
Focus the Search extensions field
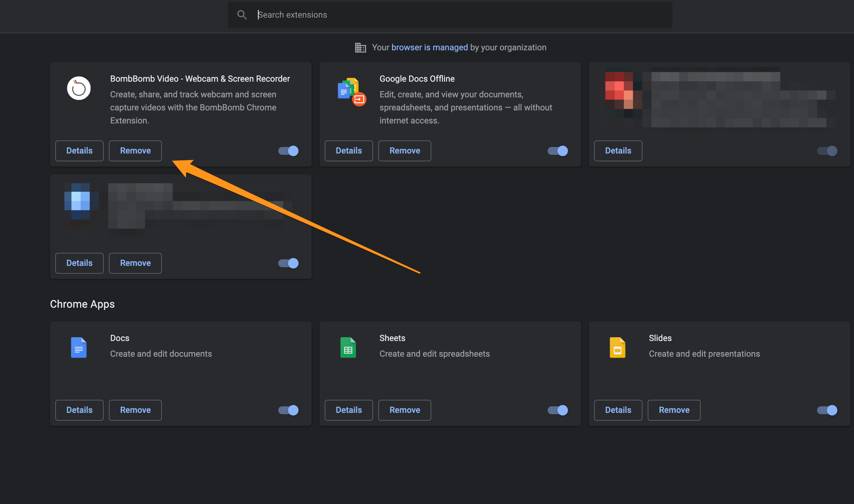point(450,15)
